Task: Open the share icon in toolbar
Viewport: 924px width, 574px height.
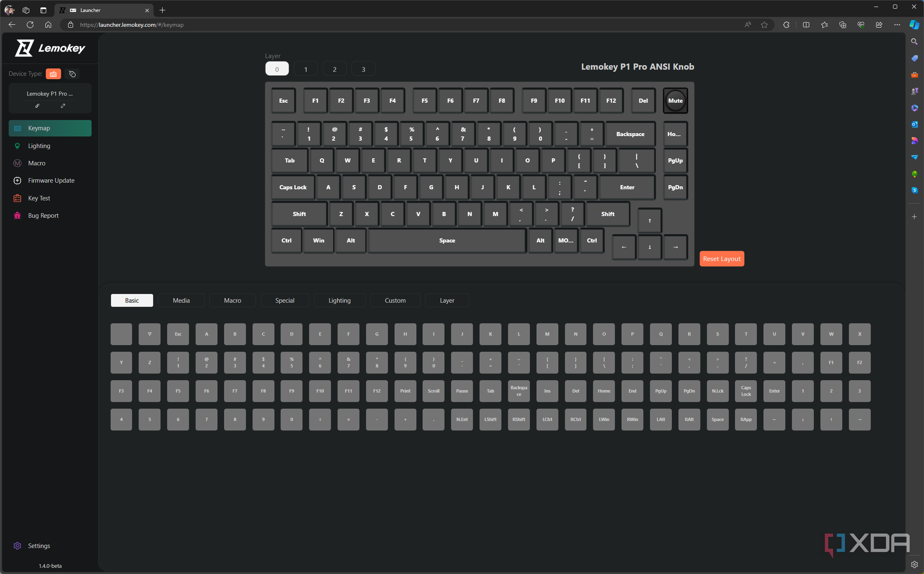Action: [879, 25]
